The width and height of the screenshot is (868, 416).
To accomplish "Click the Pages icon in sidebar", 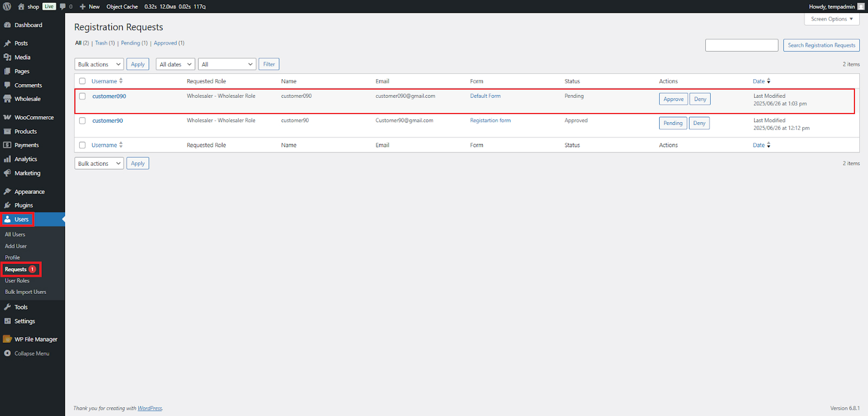I will click(8, 71).
